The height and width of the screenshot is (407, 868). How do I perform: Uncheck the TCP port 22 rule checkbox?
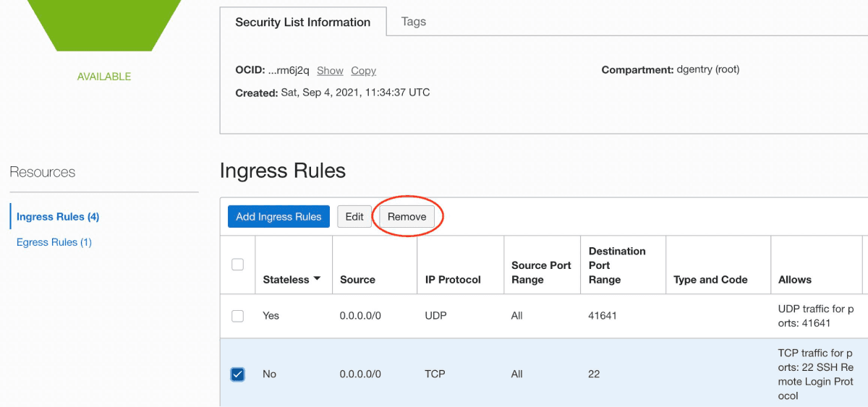click(237, 374)
